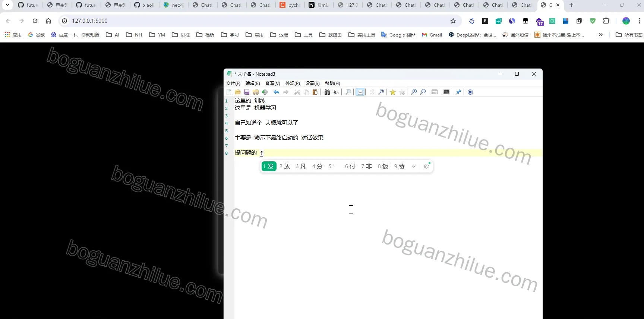
Task: Click the Undo arrow in Notepad3
Action: point(276,92)
